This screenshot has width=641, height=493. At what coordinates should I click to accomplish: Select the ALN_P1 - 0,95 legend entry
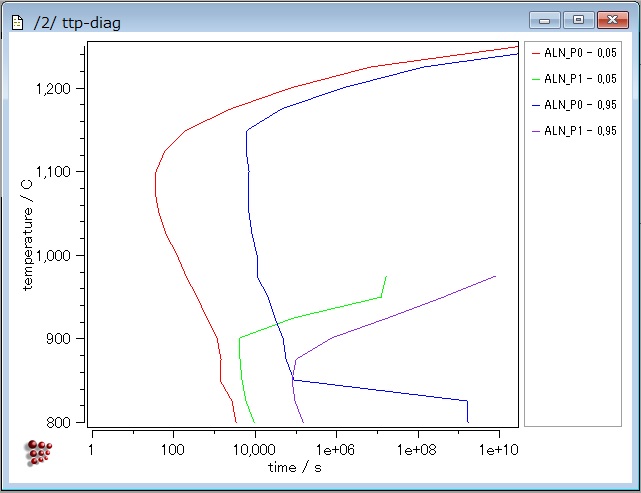coord(579,131)
